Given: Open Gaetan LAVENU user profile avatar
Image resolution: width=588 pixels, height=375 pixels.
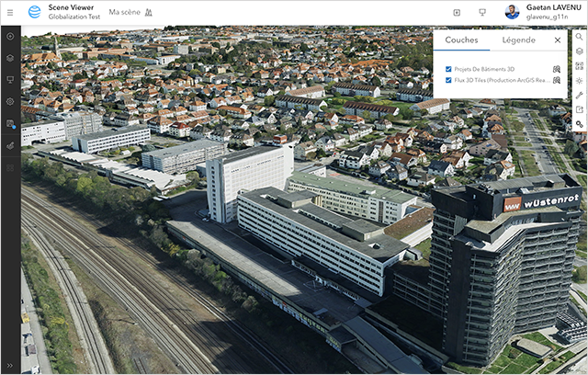Looking at the screenshot, I should pyautogui.click(x=512, y=12).
